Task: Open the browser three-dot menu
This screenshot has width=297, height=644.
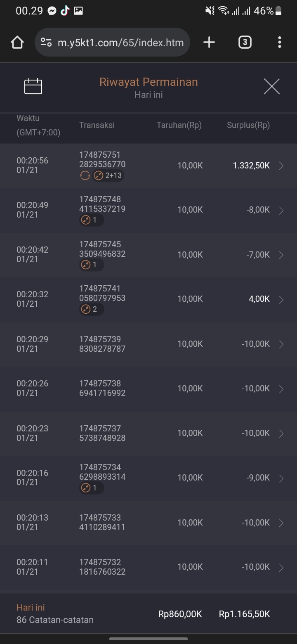Action: (x=280, y=42)
